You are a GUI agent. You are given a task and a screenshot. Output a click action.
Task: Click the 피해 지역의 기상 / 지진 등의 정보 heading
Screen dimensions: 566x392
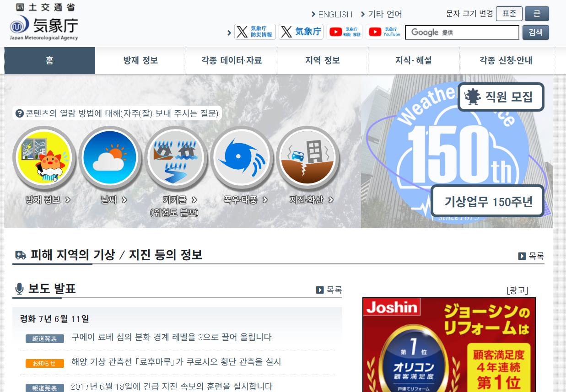pos(116,255)
